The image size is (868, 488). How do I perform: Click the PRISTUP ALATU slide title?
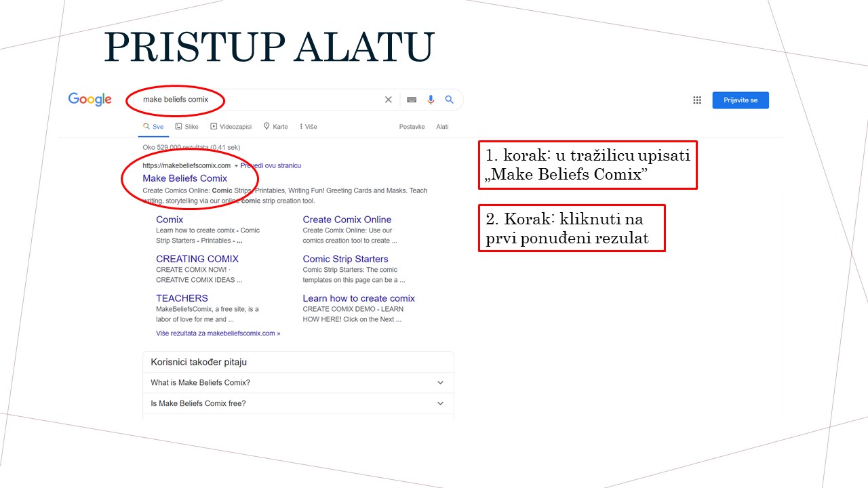(269, 47)
